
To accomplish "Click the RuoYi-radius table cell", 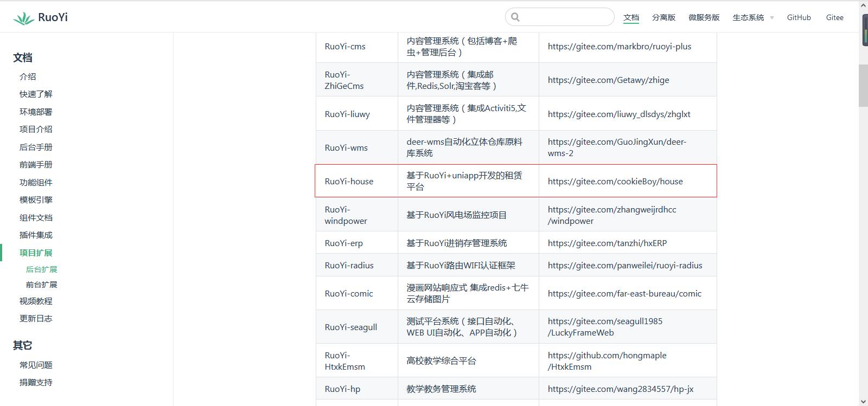I will 357,265.
